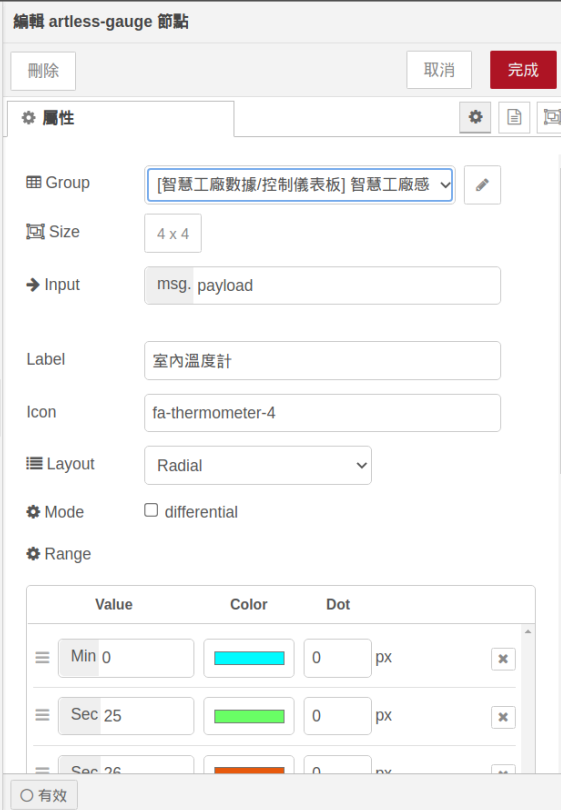Click the Range section label
Screen dimensions: 561x810
coord(59,554)
